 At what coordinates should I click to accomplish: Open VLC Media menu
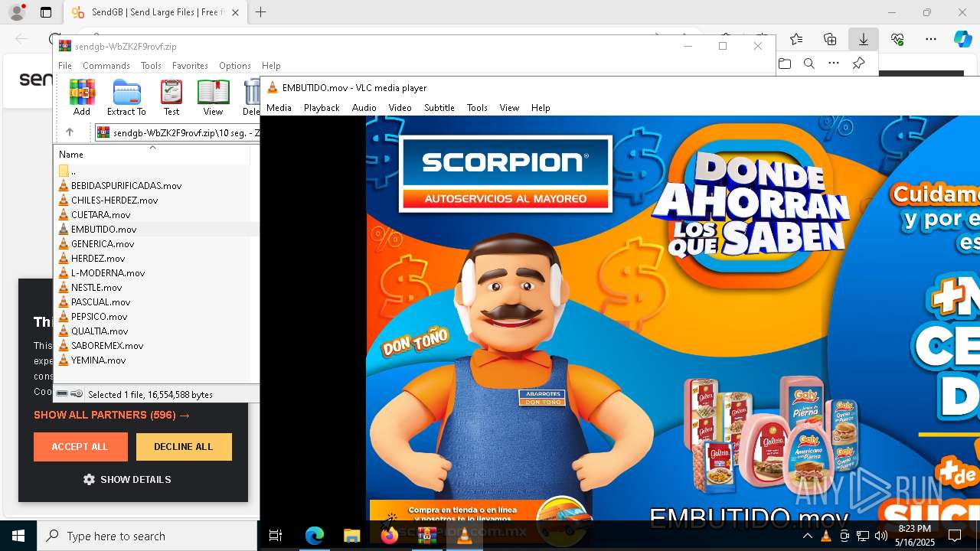[279, 108]
